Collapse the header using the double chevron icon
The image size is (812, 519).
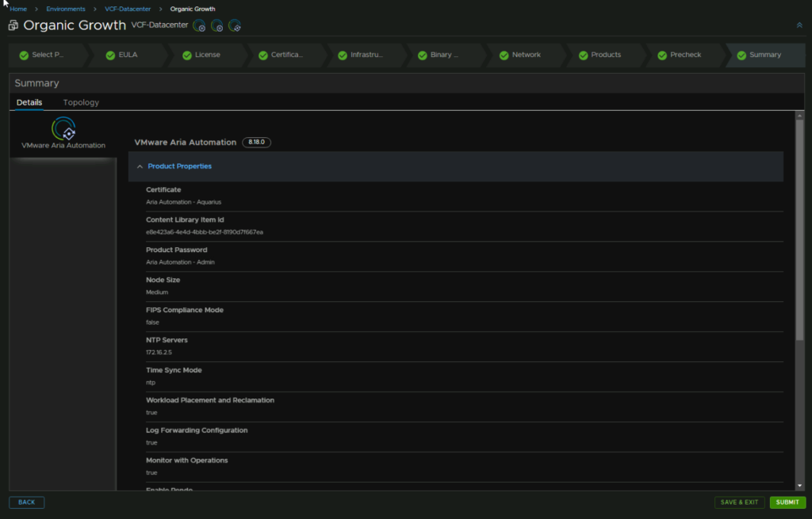coord(799,25)
